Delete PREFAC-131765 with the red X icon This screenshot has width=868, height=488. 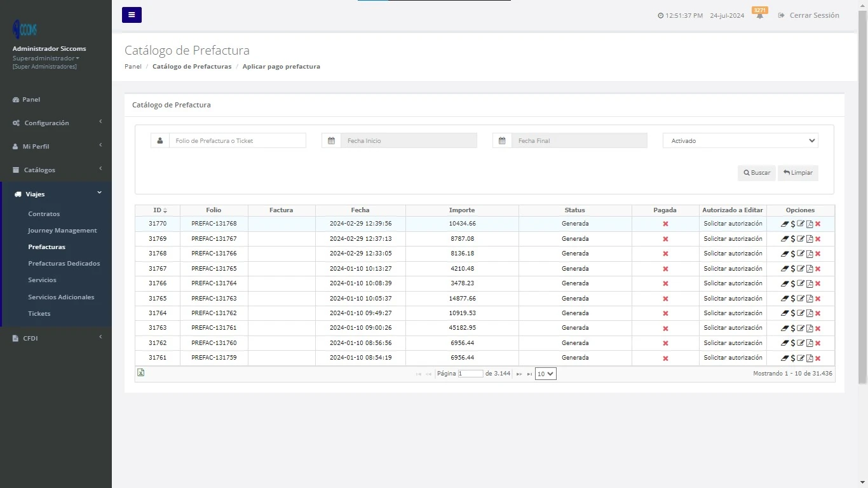click(x=818, y=268)
